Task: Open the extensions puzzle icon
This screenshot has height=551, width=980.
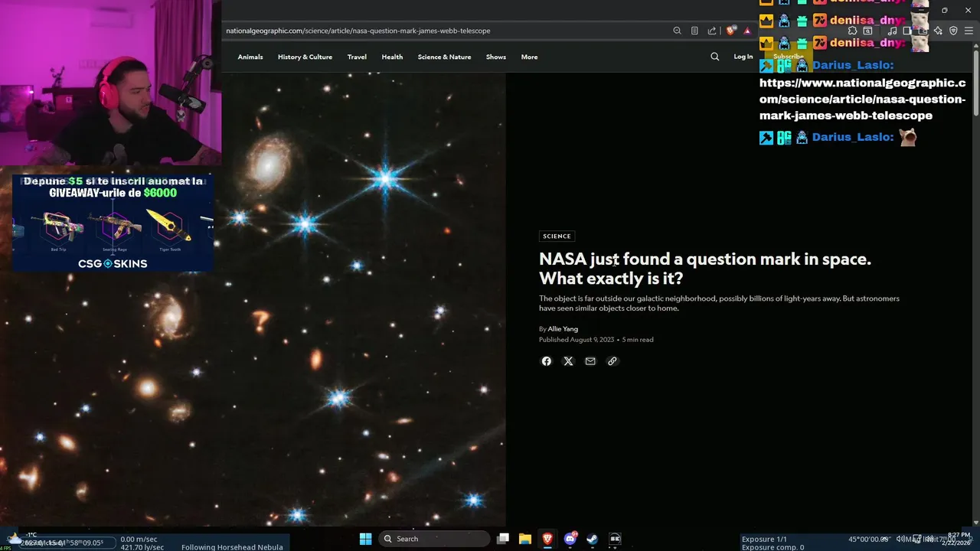Action: (852, 31)
